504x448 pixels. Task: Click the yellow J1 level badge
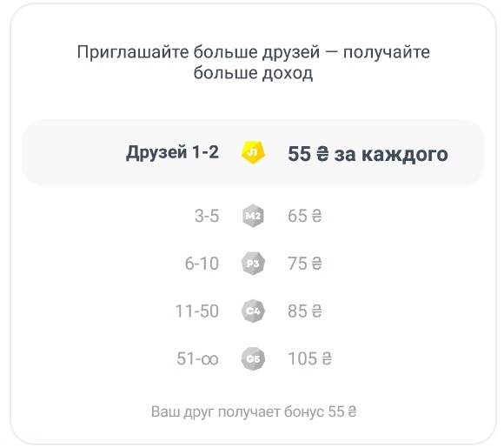tap(253, 152)
